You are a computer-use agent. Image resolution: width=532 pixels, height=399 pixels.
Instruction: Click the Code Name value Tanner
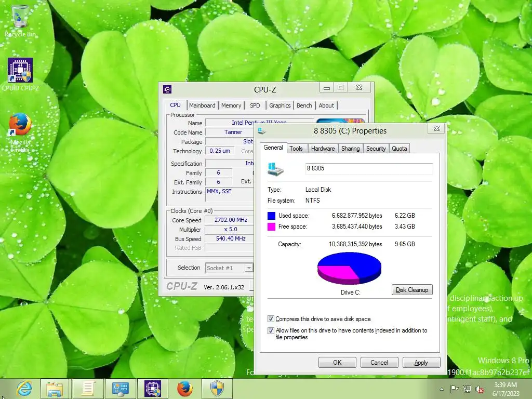coord(233,132)
